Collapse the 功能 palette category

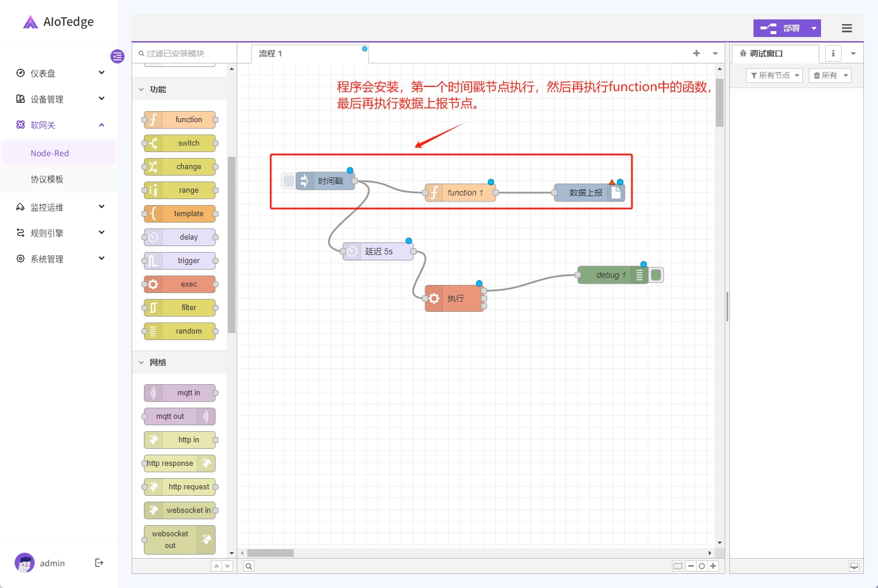142,89
